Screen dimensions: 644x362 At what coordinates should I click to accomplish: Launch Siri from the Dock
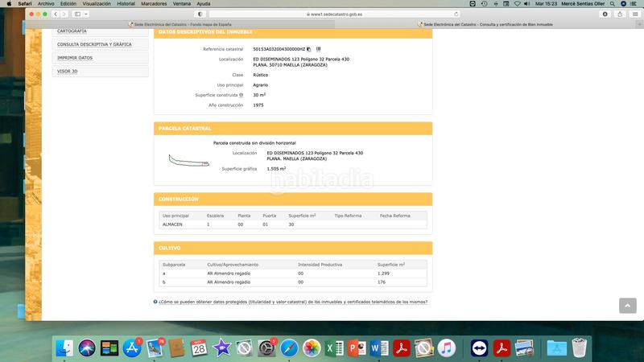87,348
